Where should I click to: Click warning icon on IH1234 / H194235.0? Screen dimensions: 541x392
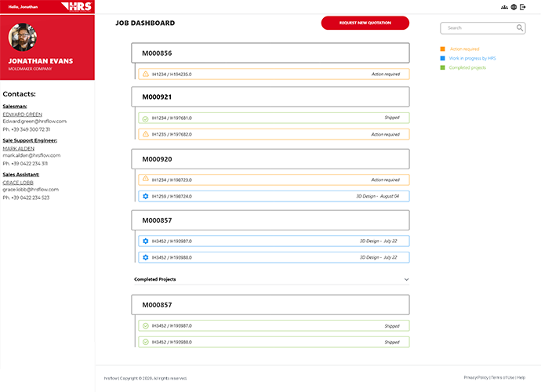pos(145,74)
